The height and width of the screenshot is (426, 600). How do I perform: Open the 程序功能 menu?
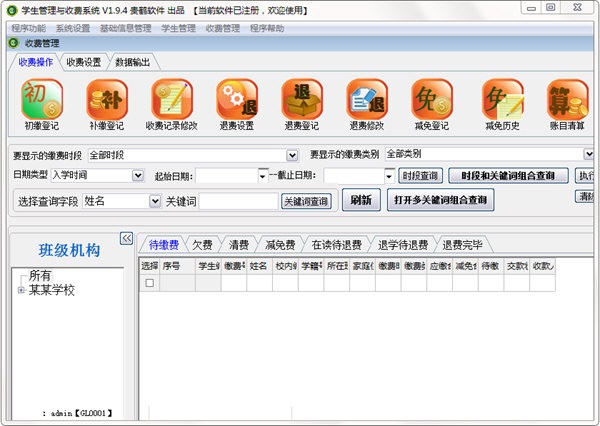[x=28, y=28]
